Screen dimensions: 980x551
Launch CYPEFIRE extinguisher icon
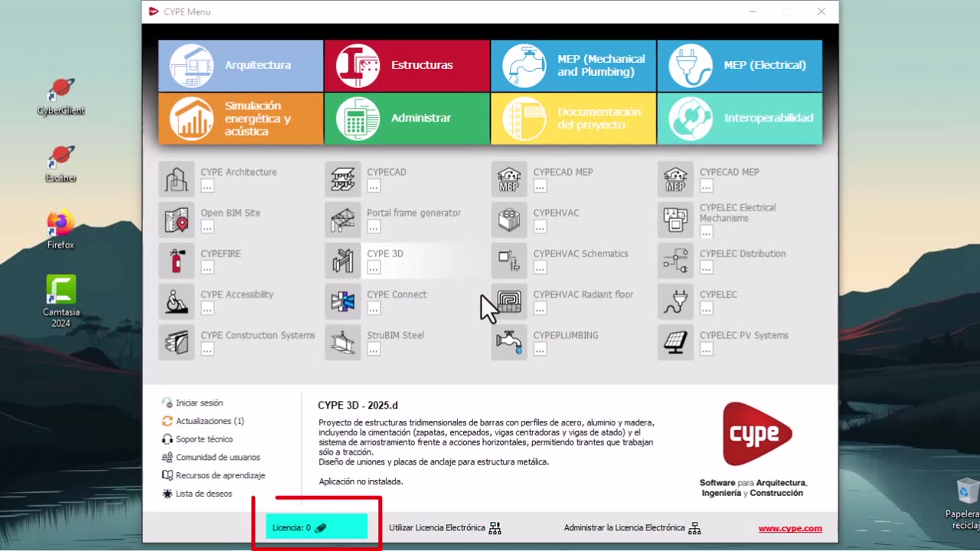pos(177,260)
